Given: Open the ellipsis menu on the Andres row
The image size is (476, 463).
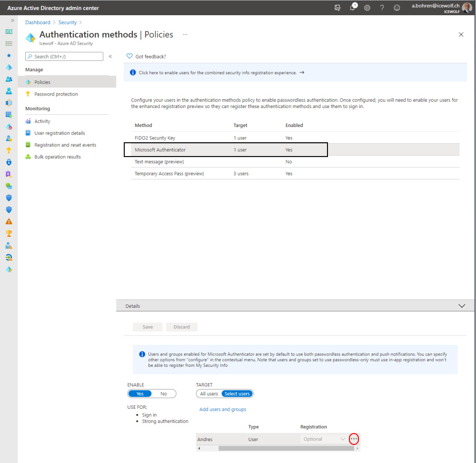Looking at the screenshot, I should coord(354,439).
